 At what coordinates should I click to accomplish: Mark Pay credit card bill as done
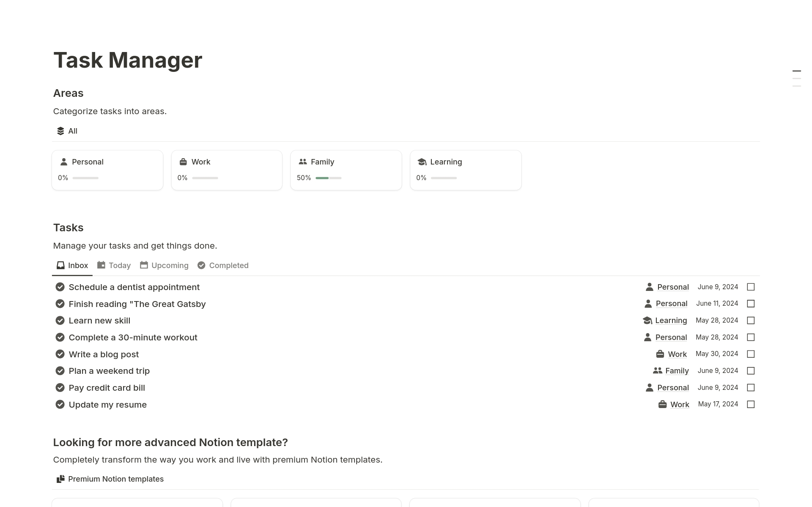point(751,388)
